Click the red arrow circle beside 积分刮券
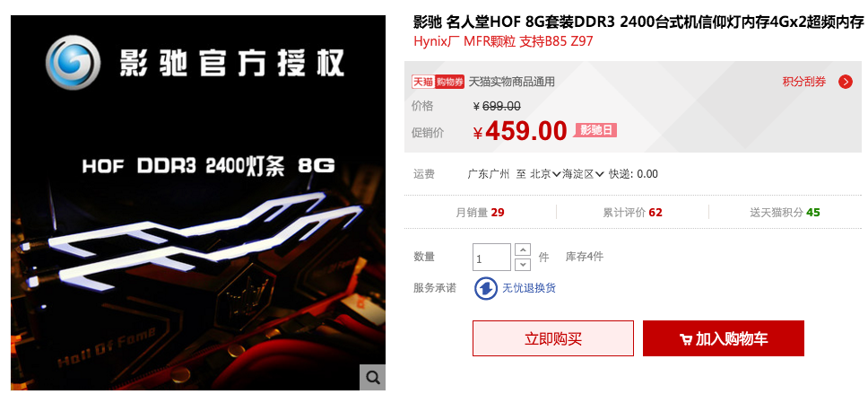Screen dimensions: 868x394 click(x=846, y=82)
